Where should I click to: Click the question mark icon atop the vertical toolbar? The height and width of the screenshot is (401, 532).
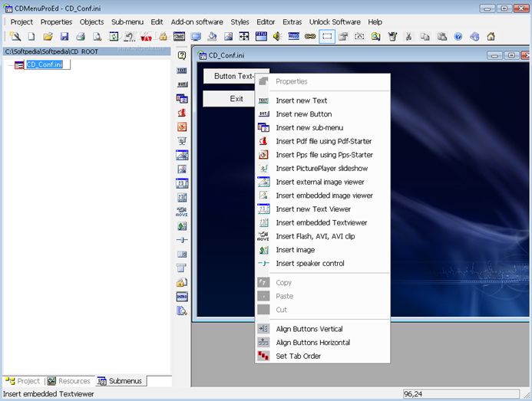182,56
